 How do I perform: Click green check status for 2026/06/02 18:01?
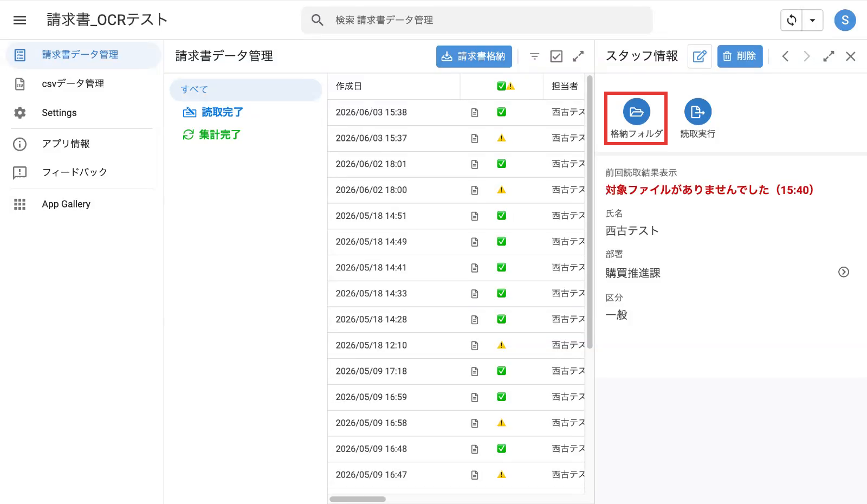502,164
